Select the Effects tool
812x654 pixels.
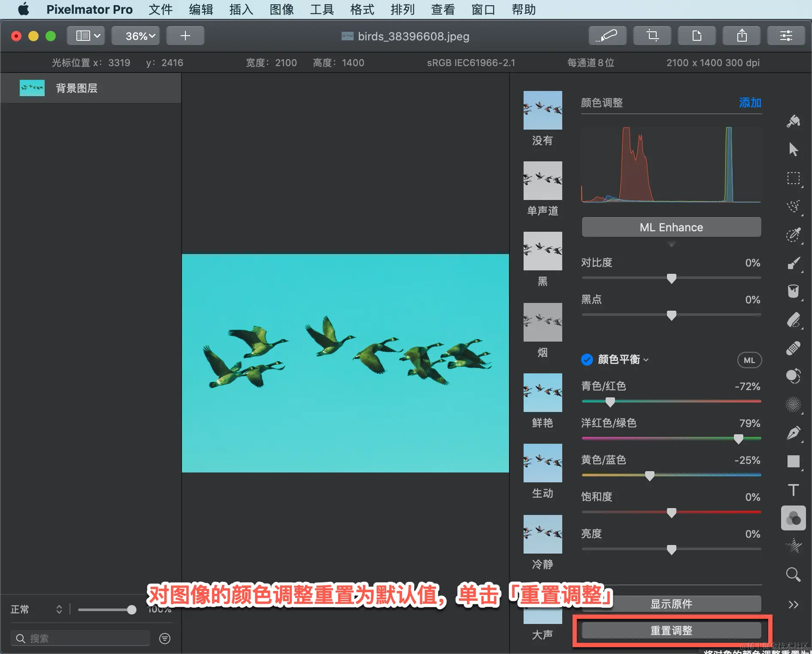click(793, 546)
